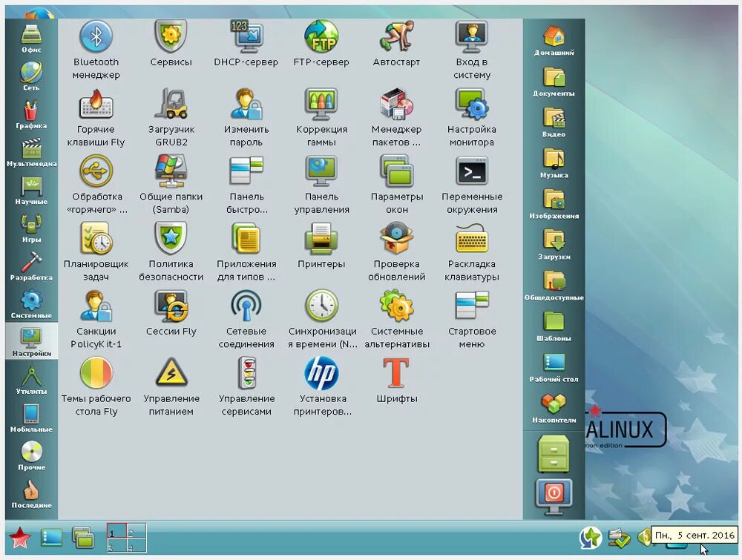Open the Домашний folder
742x560 pixels.
tap(554, 41)
